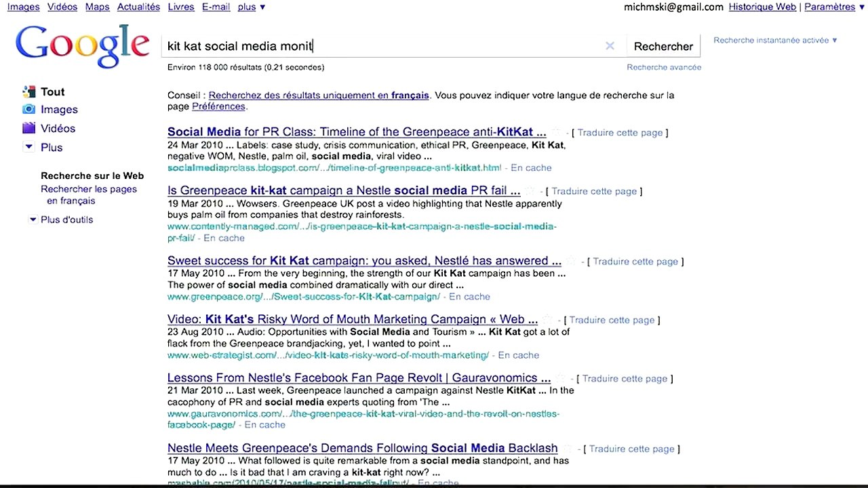868x488 pixels.
Task: Click the michmski@gmail.com account text
Action: (673, 7)
